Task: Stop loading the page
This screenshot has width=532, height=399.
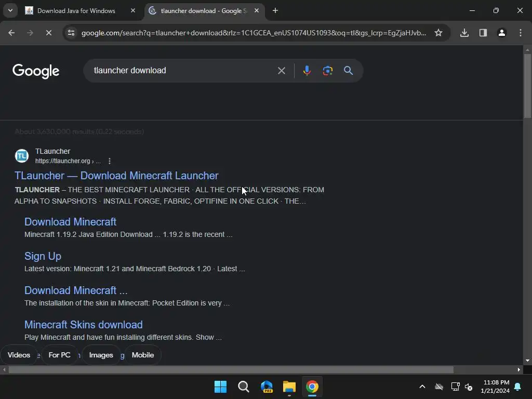Action: coord(48,33)
